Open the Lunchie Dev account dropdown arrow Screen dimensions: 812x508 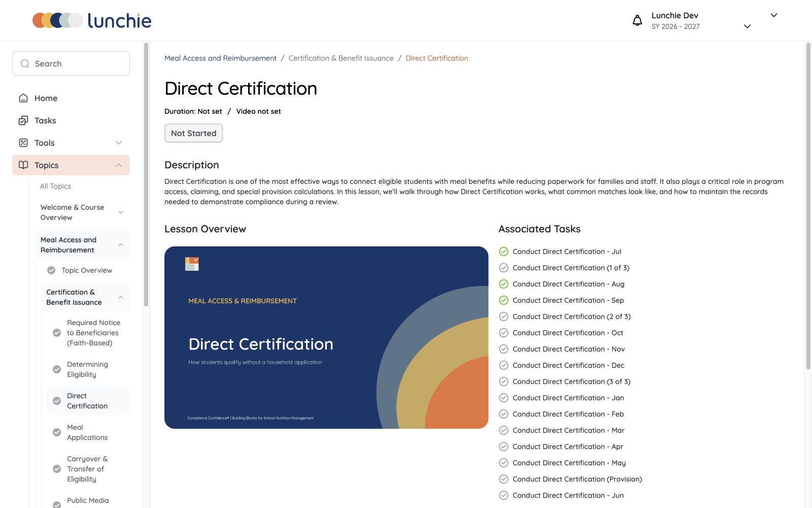coord(774,15)
